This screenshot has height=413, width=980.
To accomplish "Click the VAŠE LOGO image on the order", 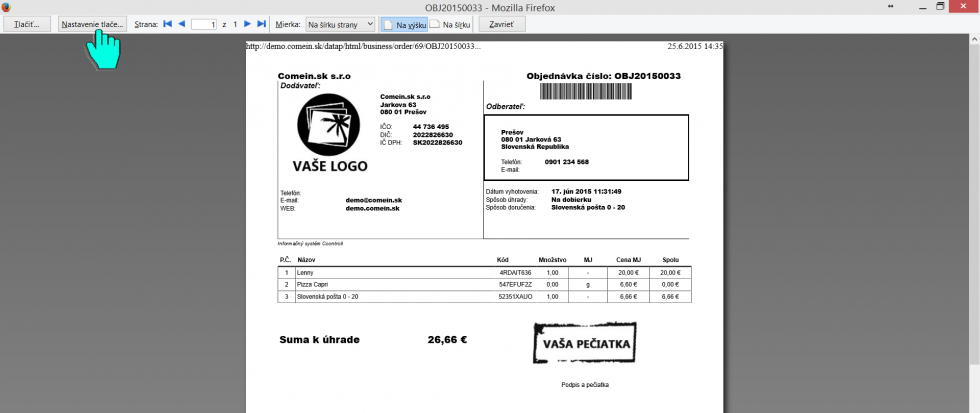I will click(330, 133).
